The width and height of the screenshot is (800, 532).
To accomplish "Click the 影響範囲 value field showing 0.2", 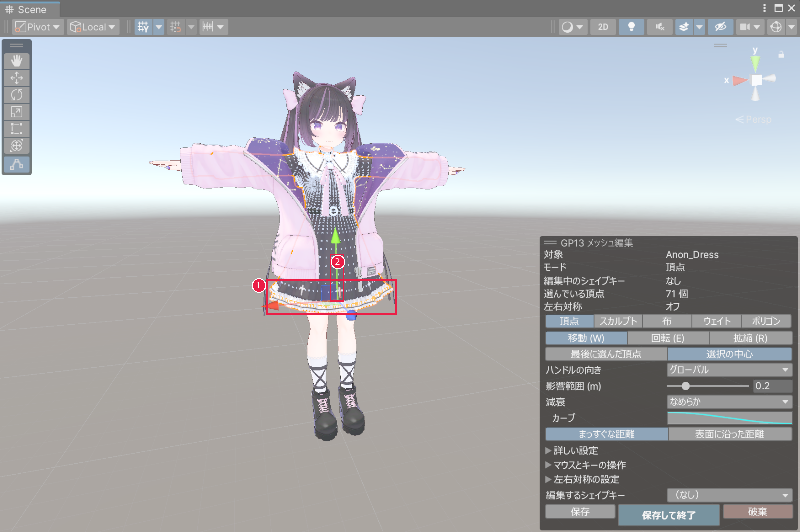I will [x=773, y=386].
